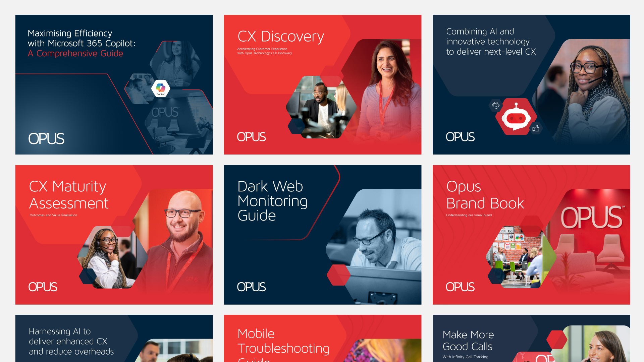Click OPUS logo on Dark Web cover
The image size is (644, 362).
tap(251, 287)
